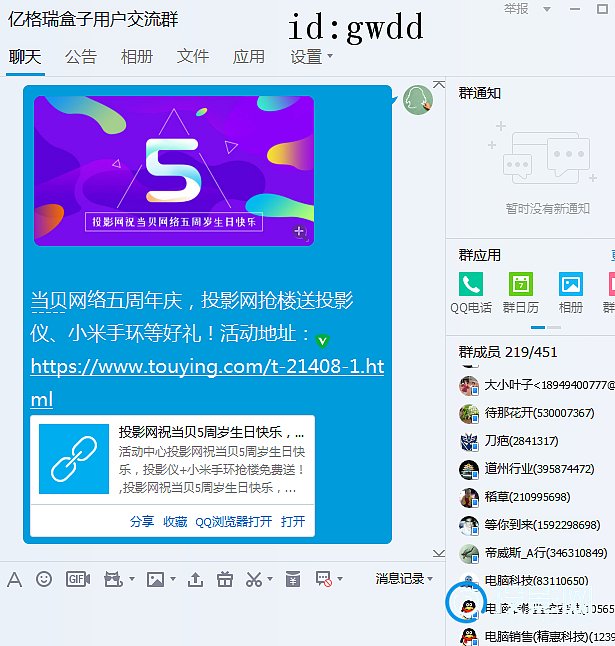
Task: Click 收藏 on the link card
Action: click(x=175, y=522)
